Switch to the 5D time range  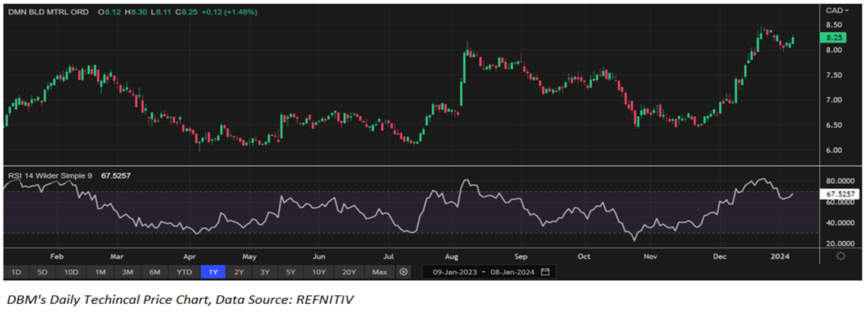(42, 272)
